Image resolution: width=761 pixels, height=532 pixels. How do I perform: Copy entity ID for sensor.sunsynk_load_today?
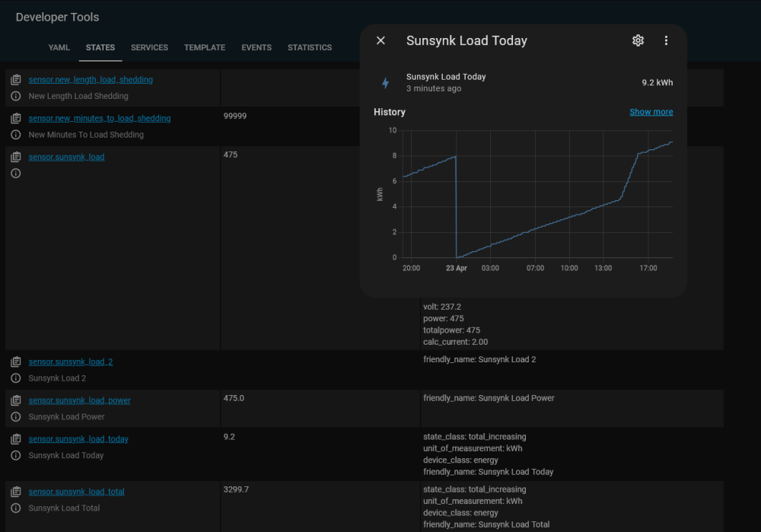16,439
